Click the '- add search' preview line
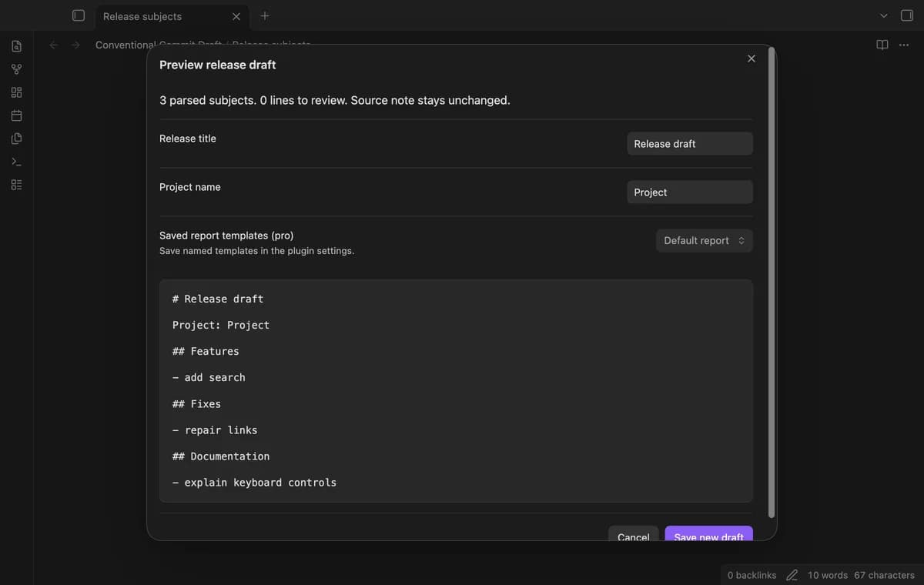Image resolution: width=924 pixels, height=585 pixels. click(x=209, y=377)
